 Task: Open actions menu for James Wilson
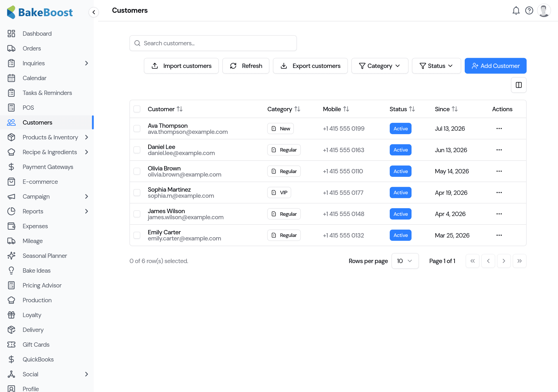click(499, 214)
